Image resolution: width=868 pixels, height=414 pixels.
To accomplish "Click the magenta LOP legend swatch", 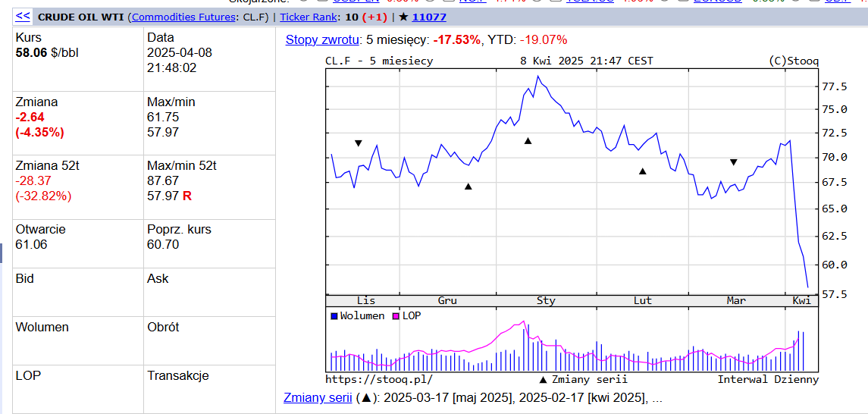I will coord(396,316).
